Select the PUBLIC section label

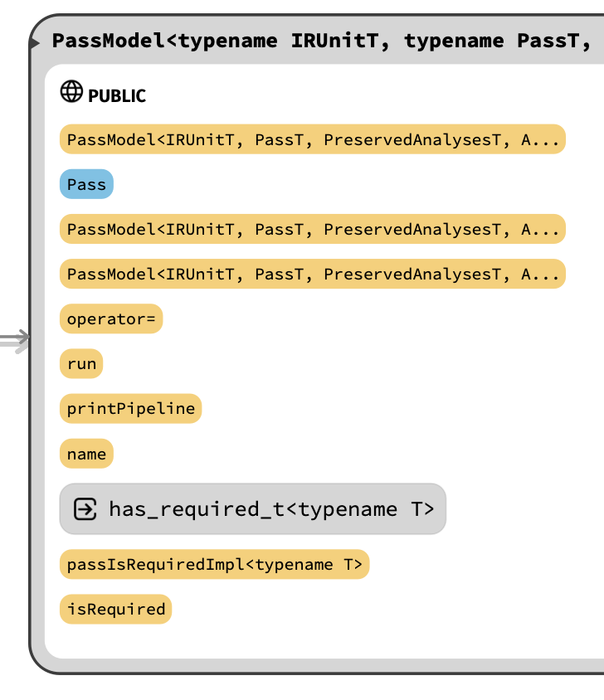click(117, 95)
